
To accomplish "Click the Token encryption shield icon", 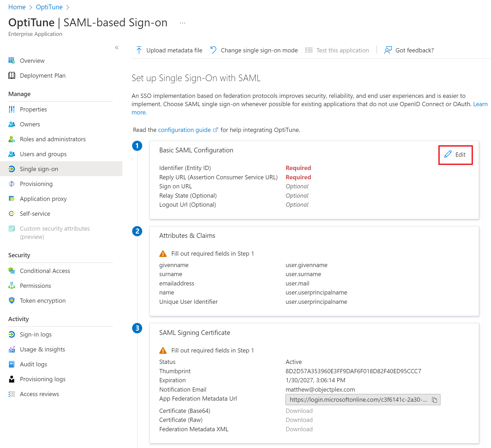I will pyautogui.click(x=12, y=300).
